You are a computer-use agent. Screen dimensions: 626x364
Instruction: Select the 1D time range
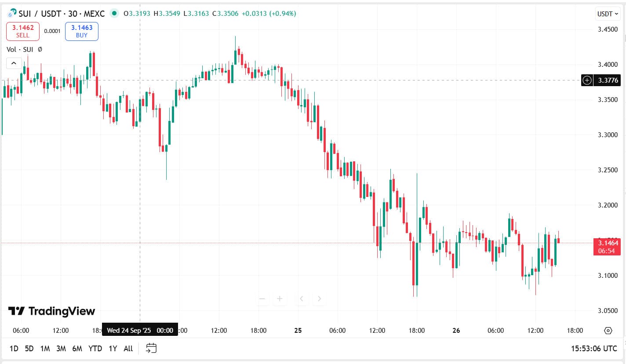[x=14, y=349]
